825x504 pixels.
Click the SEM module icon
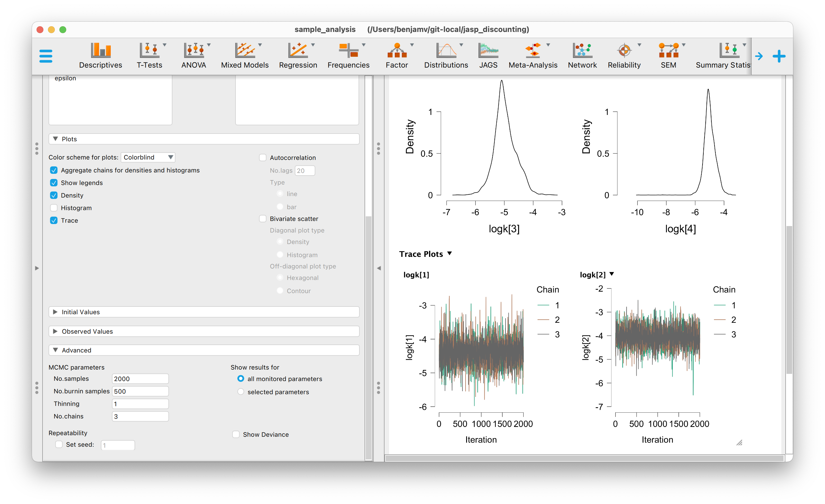click(668, 51)
